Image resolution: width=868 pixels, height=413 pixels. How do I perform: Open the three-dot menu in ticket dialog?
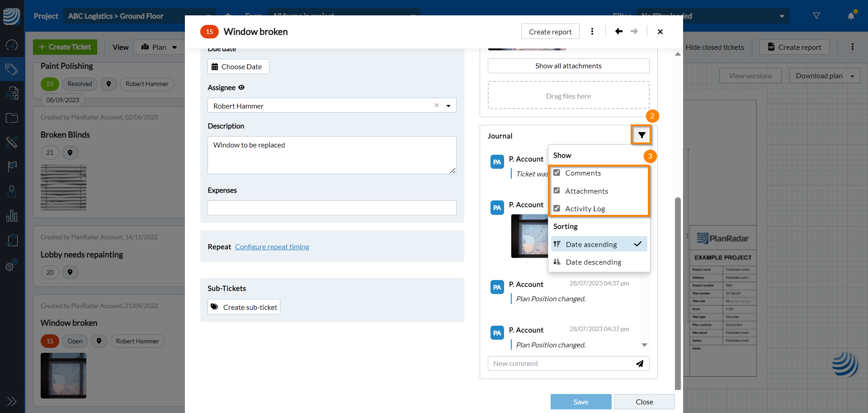coord(593,31)
